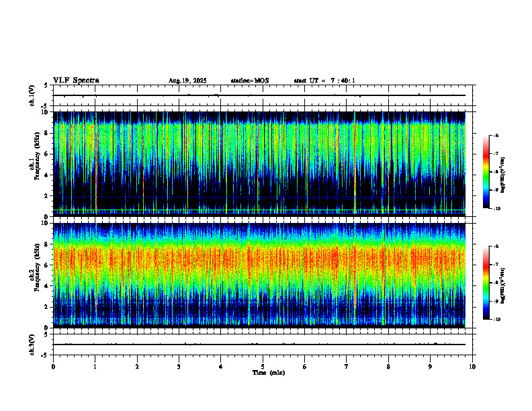Click the "-5" lower tick of ch.3(V) axis

44,355
